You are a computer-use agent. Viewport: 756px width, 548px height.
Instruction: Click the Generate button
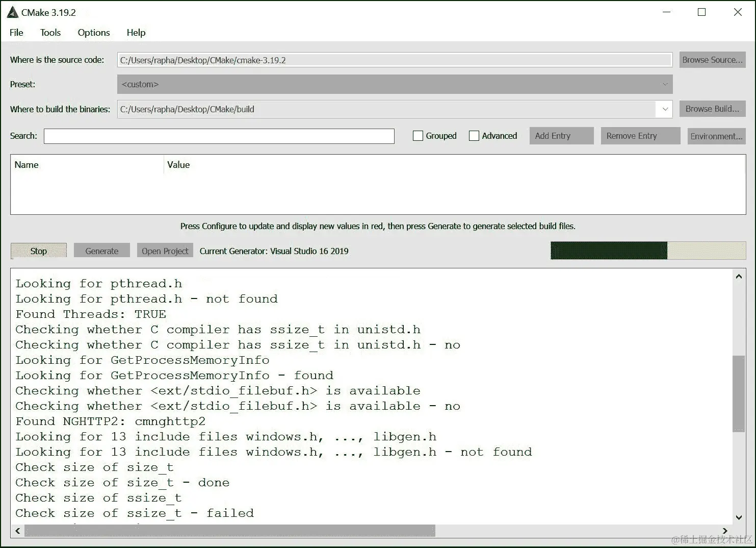tap(101, 251)
